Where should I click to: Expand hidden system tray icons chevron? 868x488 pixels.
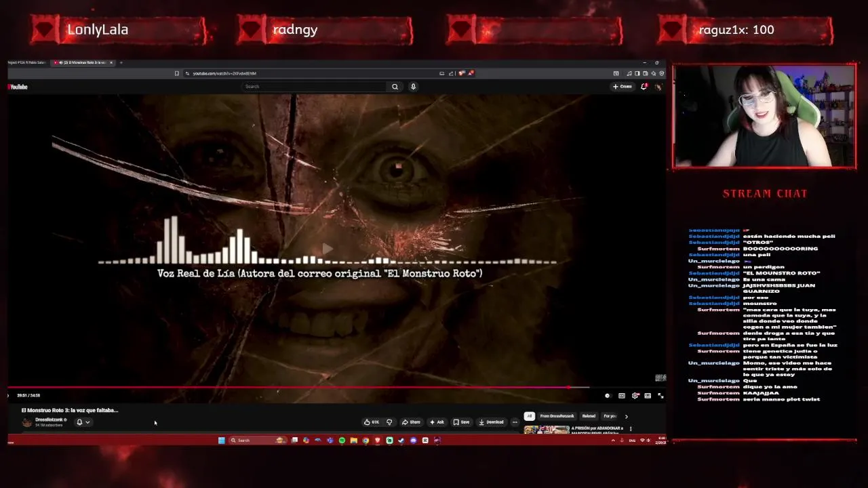[x=613, y=441]
